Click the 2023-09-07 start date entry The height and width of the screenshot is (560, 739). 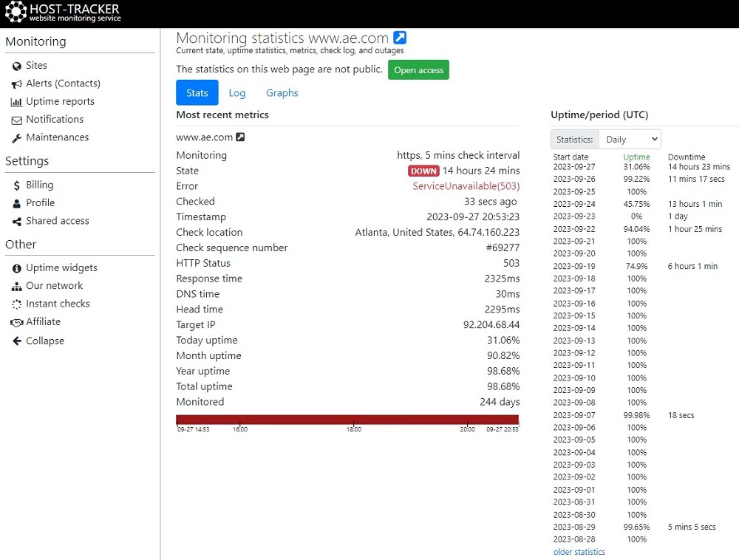click(574, 415)
